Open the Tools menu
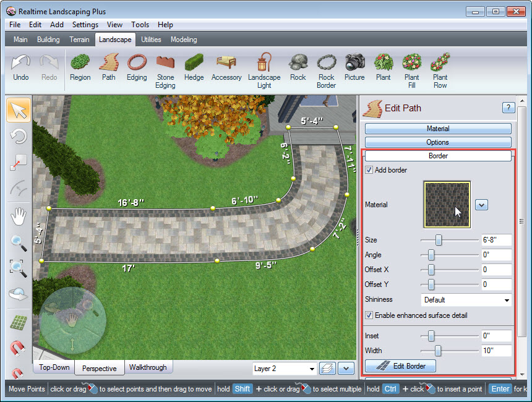Image resolution: width=532 pixels, height=402 pixels. pos(140,25)
